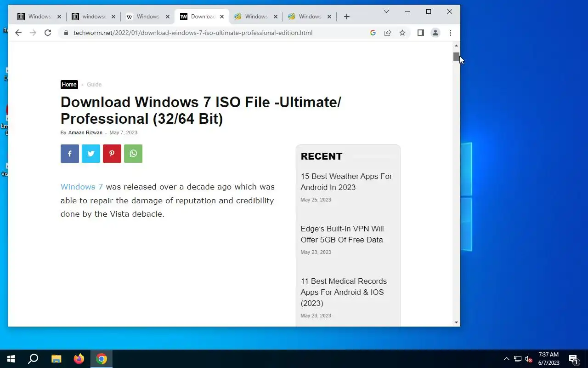This screenshot has height=368, width=588.
Task: Follow the Windows 7 link in article
Action: pos(82,187)
